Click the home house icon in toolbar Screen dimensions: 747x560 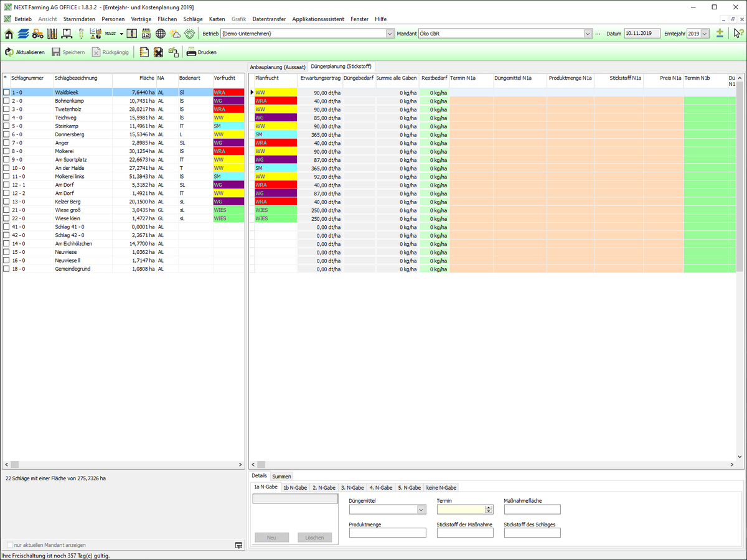click(9, 34)
